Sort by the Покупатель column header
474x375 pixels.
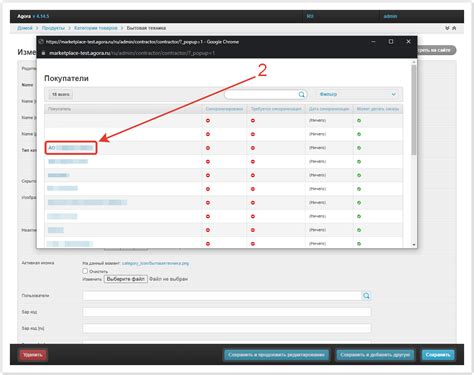59,109
